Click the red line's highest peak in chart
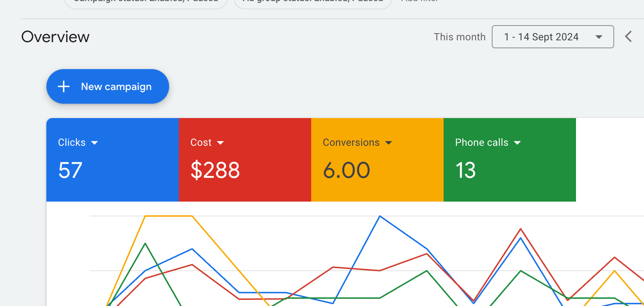644x306 pixels. point(521,229)
